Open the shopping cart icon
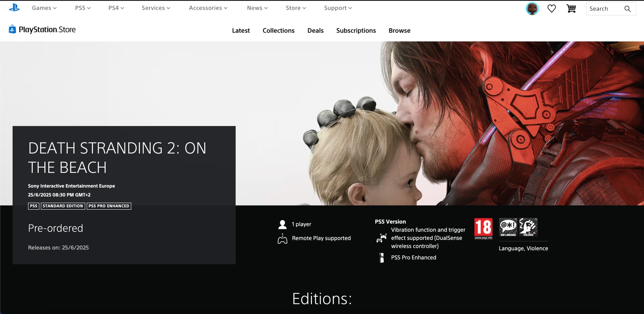The image size is (644, 314). coord(571,9)
